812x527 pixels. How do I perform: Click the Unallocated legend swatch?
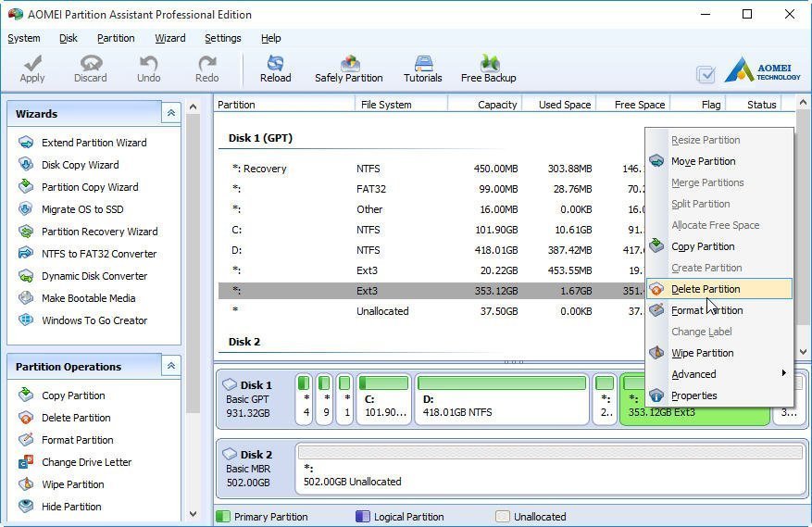503,516
